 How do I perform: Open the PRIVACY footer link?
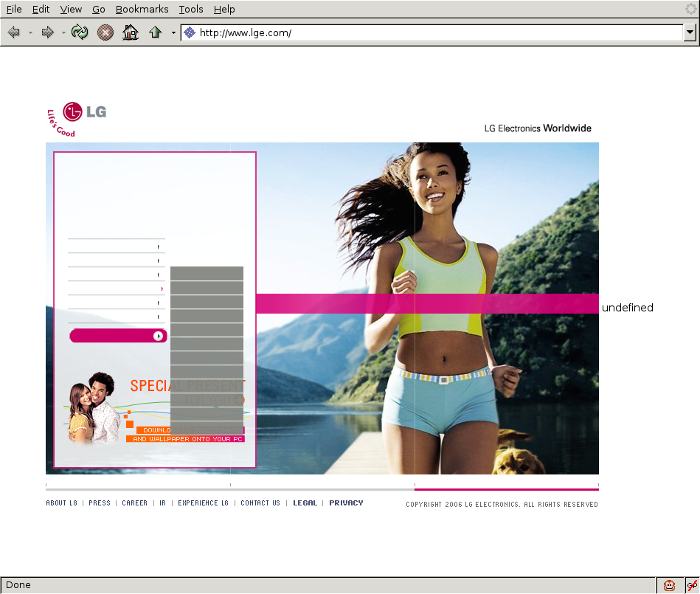[346, 503]
